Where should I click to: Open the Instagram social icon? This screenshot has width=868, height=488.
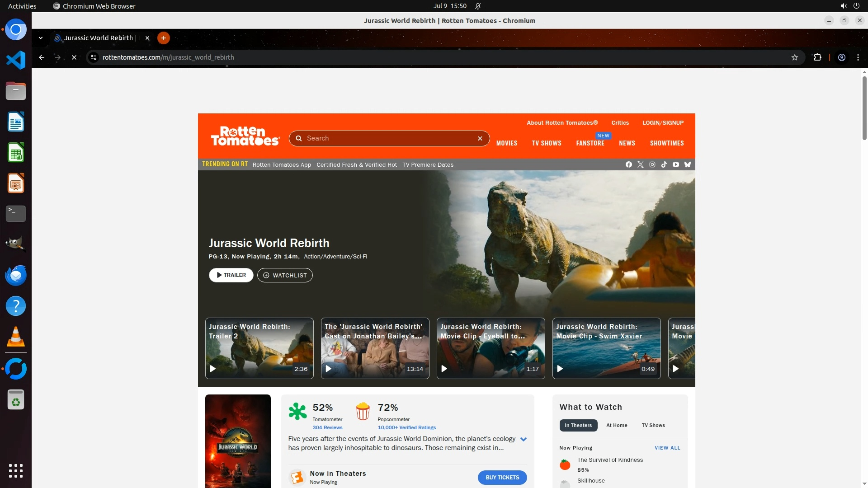coord(652,164)
